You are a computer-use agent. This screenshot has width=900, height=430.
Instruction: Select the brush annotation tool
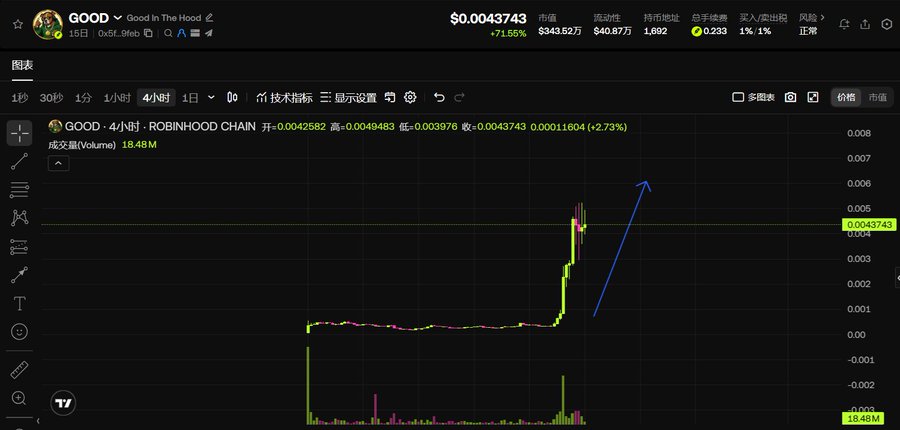pyautogui.click(x=20, y=275)
